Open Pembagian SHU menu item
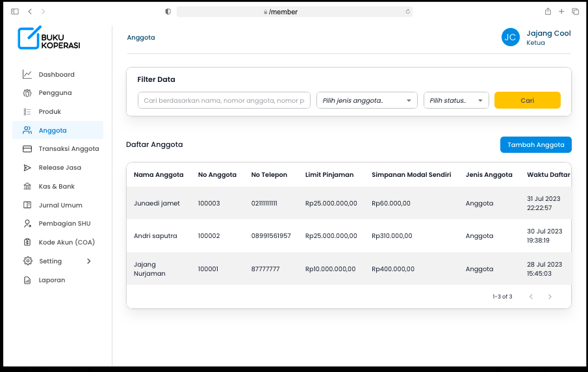The image size is (588, 372). coord(58,224)
